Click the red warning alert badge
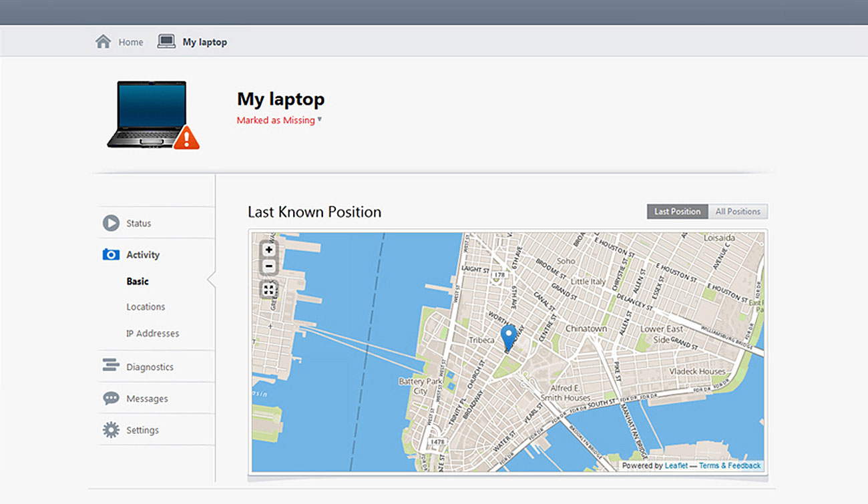868x504 pixels. point(186,138)
